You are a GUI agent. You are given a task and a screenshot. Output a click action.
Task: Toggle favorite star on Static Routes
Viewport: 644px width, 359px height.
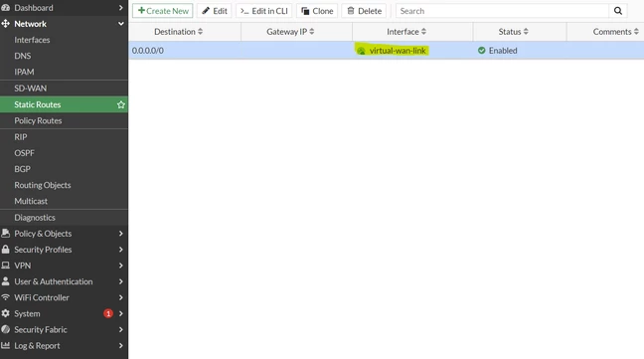point(121,104)
